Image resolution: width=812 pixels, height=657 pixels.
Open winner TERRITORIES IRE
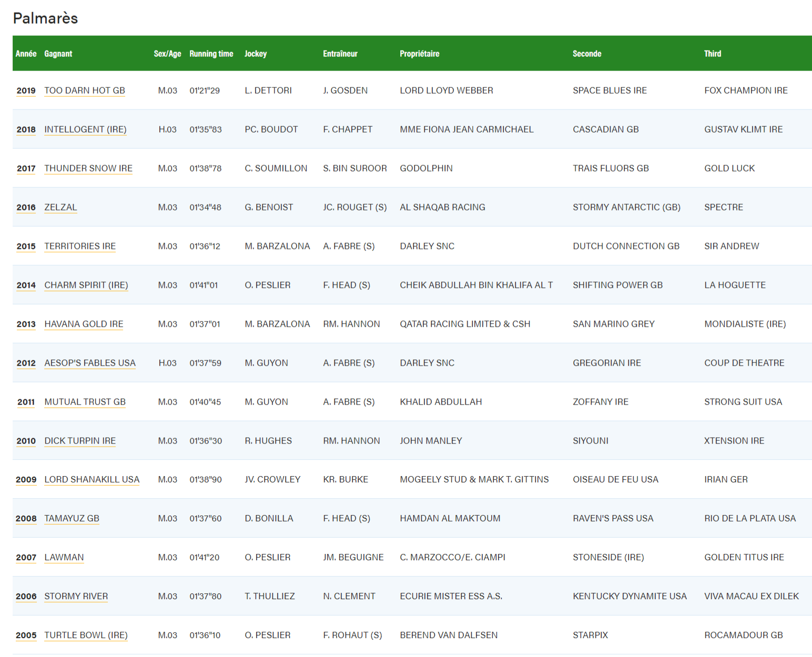pyautogui.click(x=80, y=246)
